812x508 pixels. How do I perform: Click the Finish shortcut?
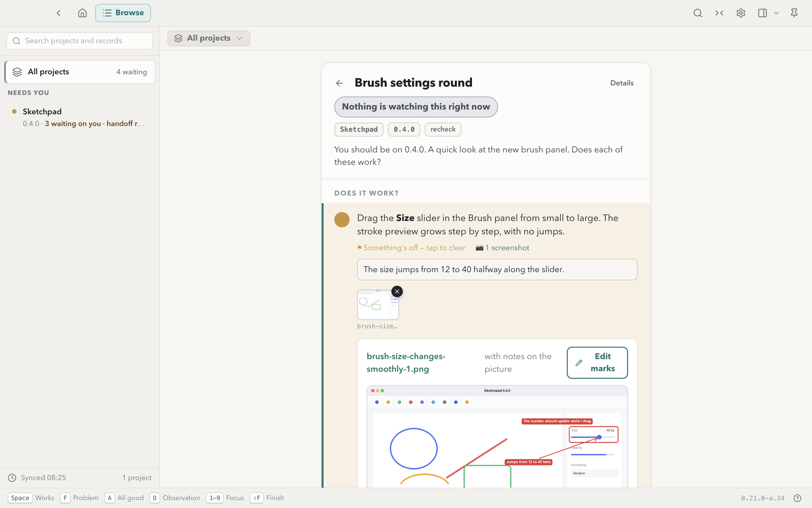tap(267, 498)
